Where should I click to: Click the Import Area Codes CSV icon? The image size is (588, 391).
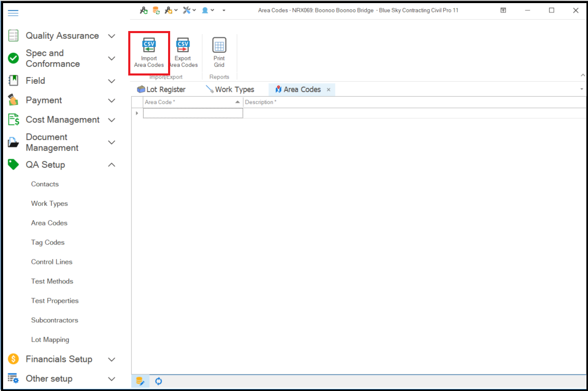[x=149, y=47]
